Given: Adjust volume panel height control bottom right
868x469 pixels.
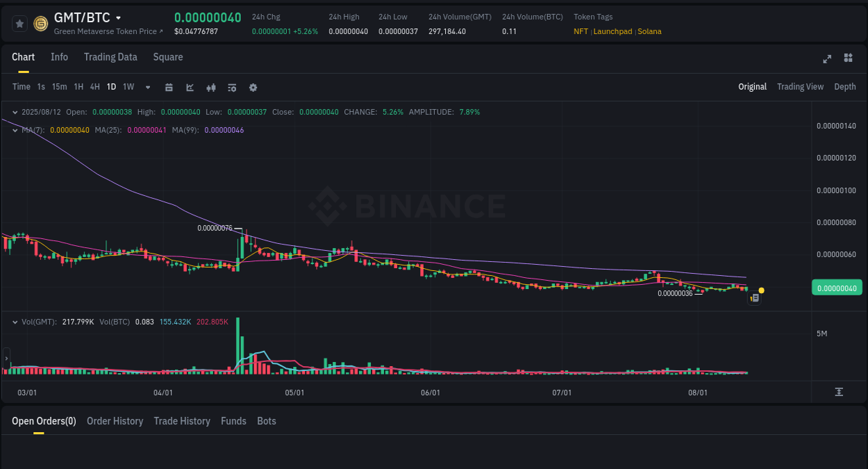Looking at the screenshot, I should 838,392.
